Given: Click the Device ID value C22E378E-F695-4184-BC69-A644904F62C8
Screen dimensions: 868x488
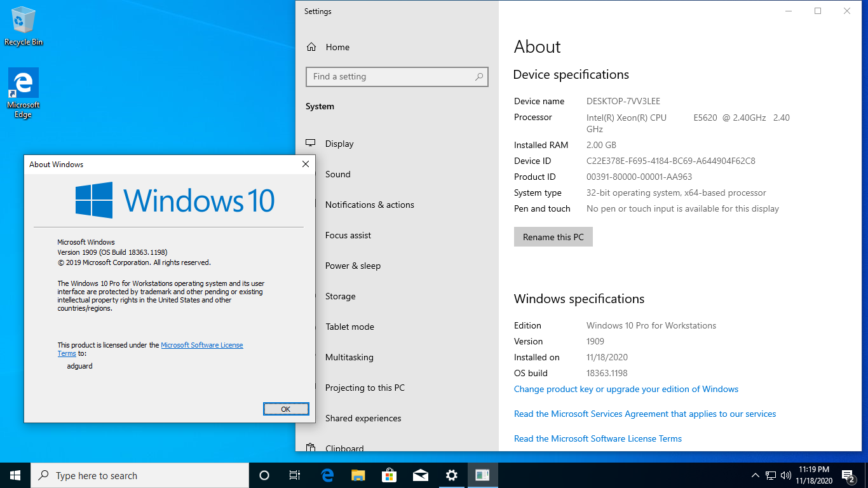Looking at the screenshot, I should 671,161.
